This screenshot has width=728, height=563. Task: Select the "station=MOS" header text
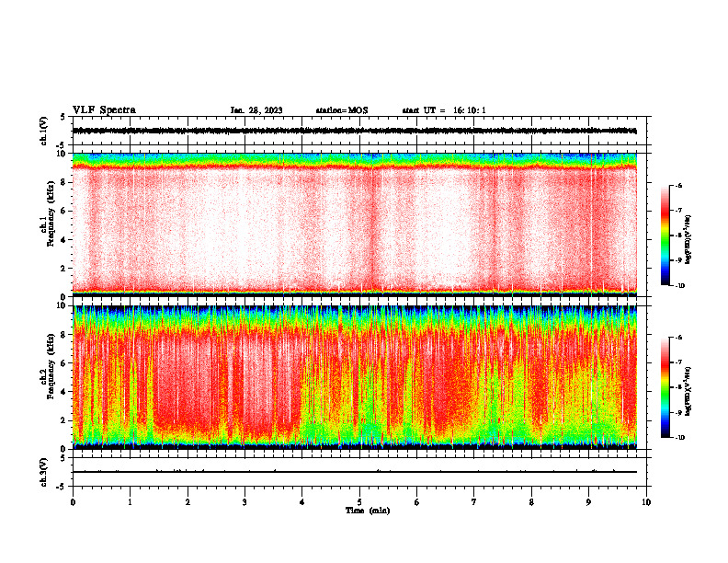pyautogui.click(x=342, y=110)
